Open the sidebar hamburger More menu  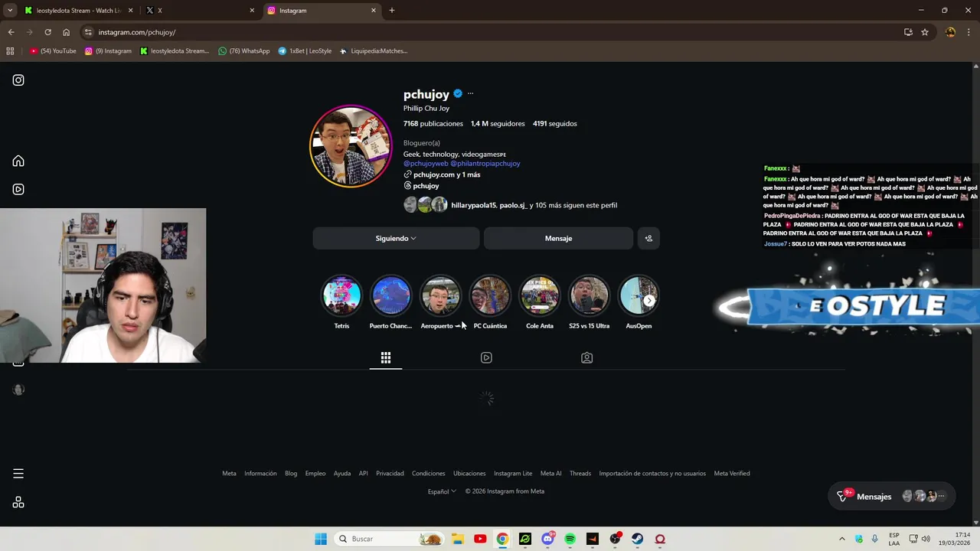pos(18,474)
